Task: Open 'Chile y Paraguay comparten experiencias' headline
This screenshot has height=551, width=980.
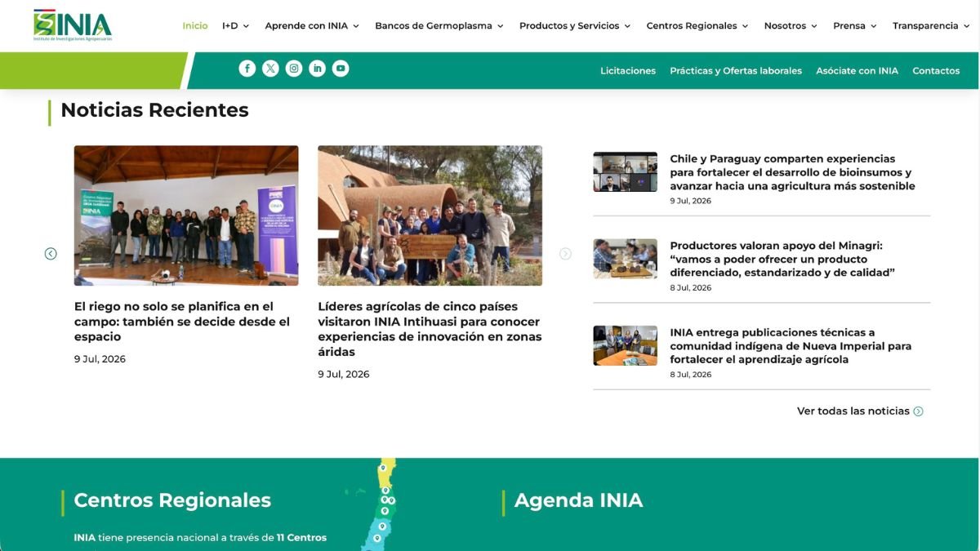Action: point(792,172)
